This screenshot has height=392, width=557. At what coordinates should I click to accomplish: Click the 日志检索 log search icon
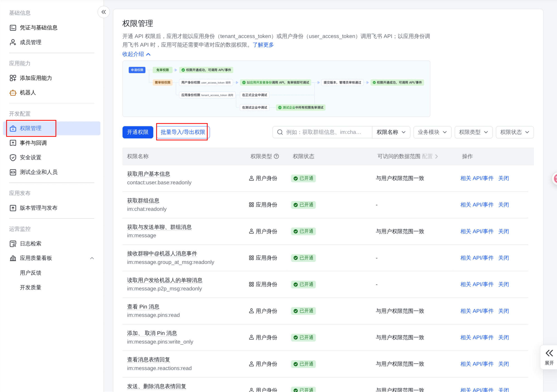tap(13, 244)
